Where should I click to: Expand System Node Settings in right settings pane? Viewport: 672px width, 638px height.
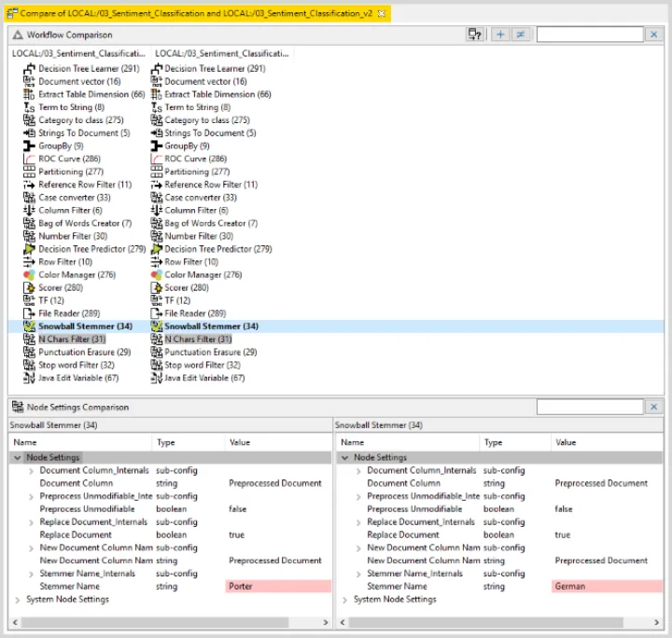(x=344, y=600)
